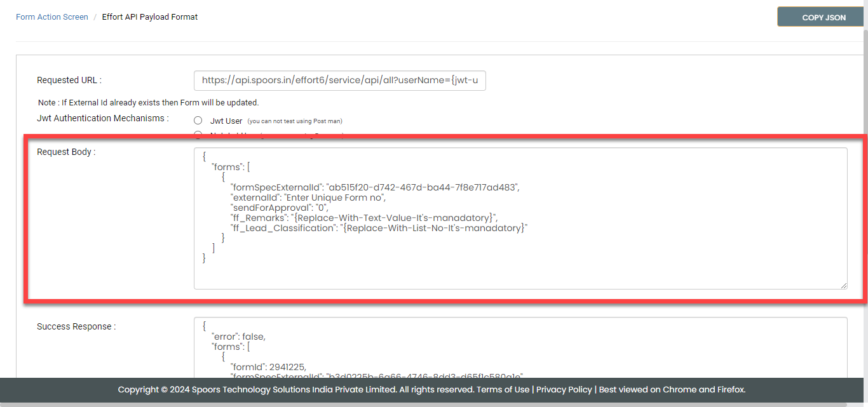The image size is (868, 407).
Task: Click the COPY JSON button
Action: (x=824, y=17)
